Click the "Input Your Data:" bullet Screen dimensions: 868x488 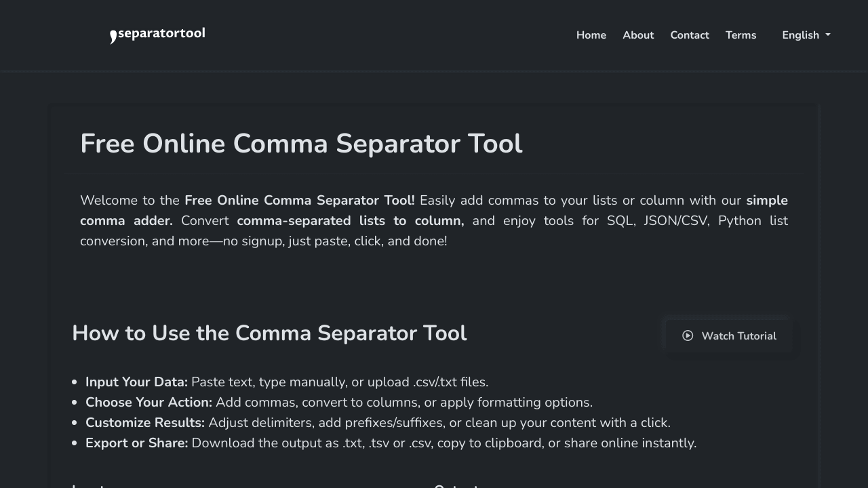point(136,382)
